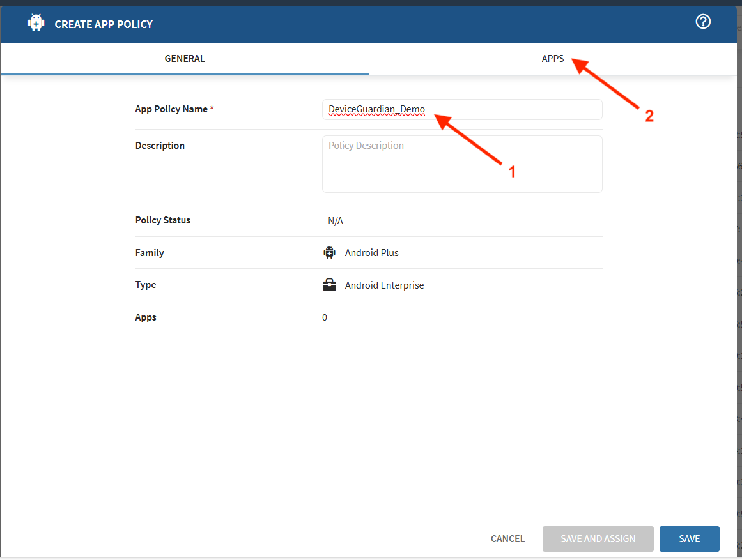Click the Android Enterprise briefcase icon
The height and width of the screenshot is (560, 742).
(329, 285)
